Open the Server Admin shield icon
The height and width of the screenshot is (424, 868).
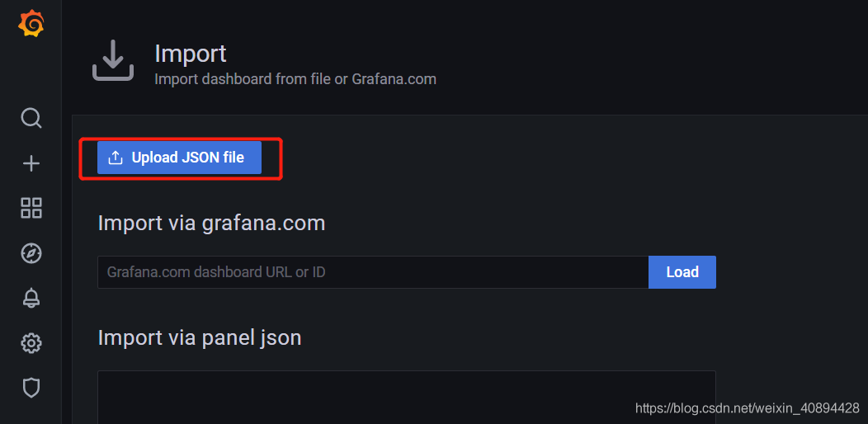click(x=31, y=388)
